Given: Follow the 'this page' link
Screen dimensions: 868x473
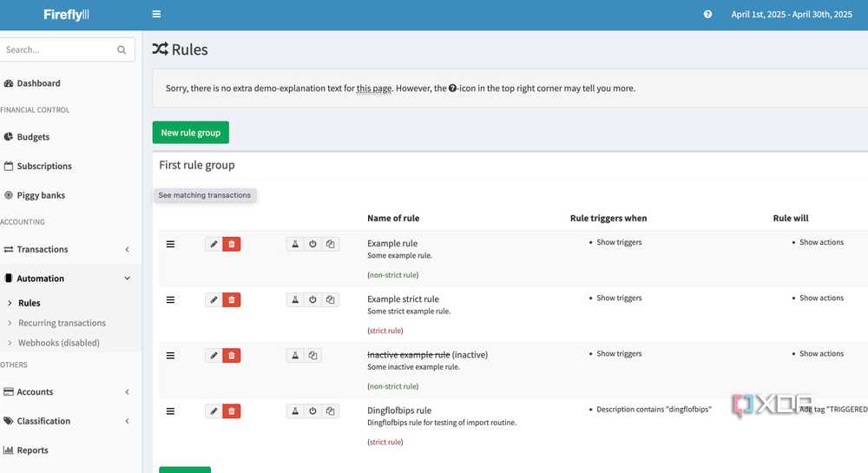Looking at the screenshot, I should click(373, 89).
